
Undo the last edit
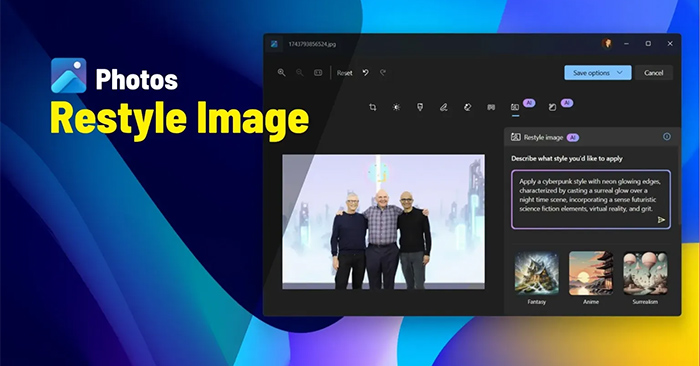click(366, 72)
